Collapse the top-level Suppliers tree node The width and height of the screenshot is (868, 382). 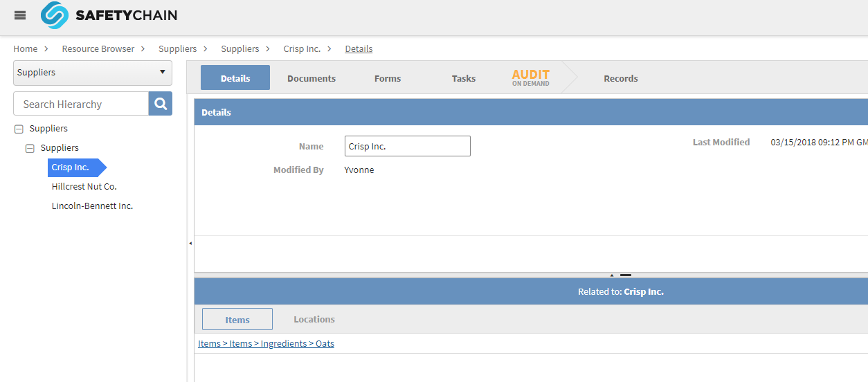[x=19, y=129]
